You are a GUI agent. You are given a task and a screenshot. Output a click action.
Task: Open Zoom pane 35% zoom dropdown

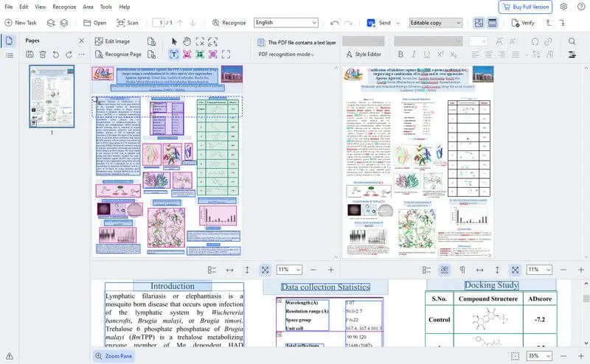[x=539, y=356]
